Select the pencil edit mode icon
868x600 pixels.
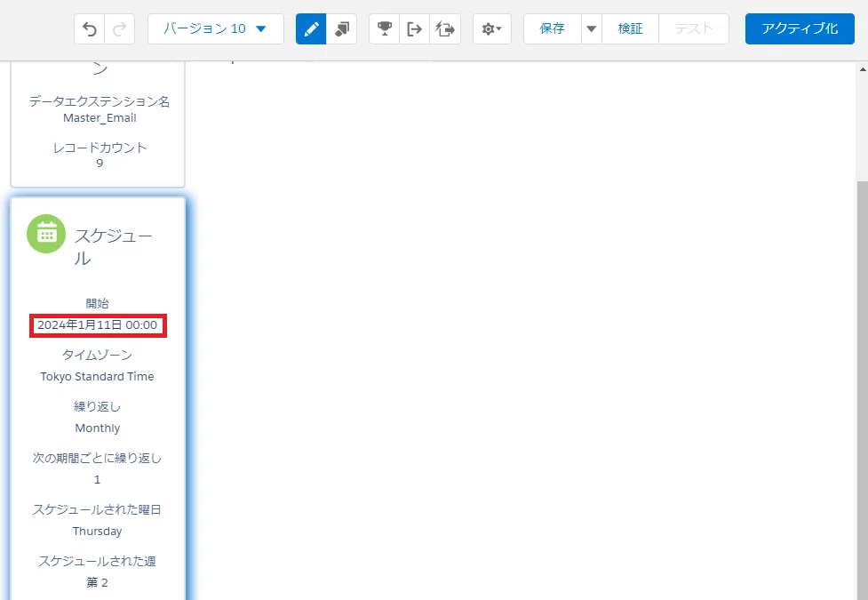pyautogui.click(x=311, y=28)
